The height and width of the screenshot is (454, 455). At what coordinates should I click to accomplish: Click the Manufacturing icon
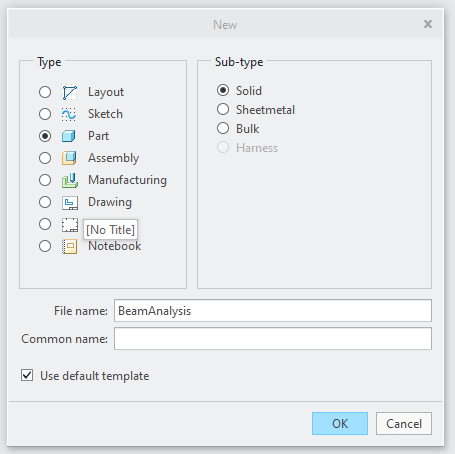pyautogui.click(x=70, y=180)
